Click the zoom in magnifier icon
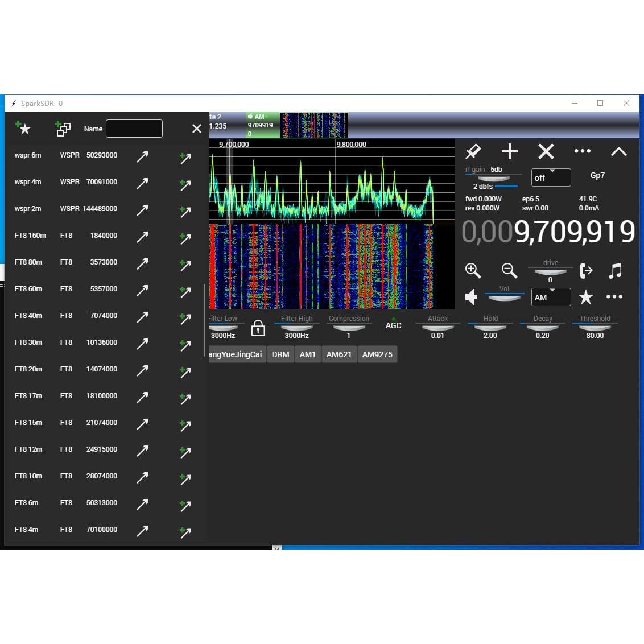644x644 pixels. click(473, 270)
